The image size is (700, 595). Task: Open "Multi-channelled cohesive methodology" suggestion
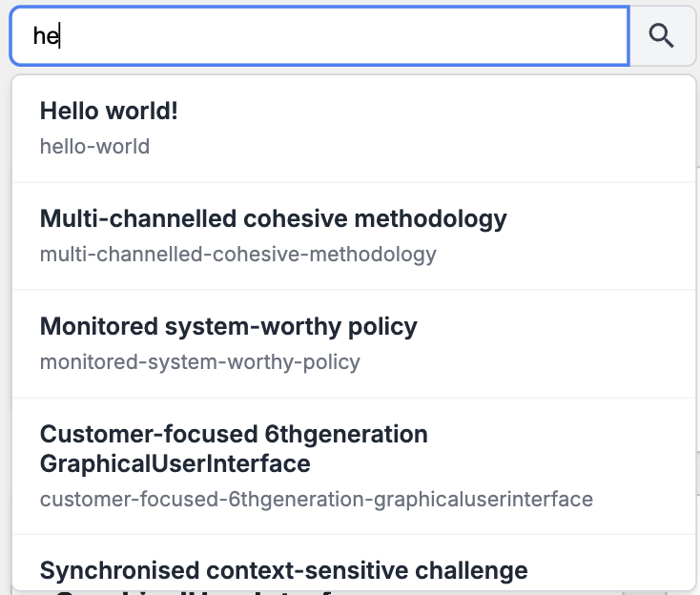pyautogui.click(x=273, y=219)
